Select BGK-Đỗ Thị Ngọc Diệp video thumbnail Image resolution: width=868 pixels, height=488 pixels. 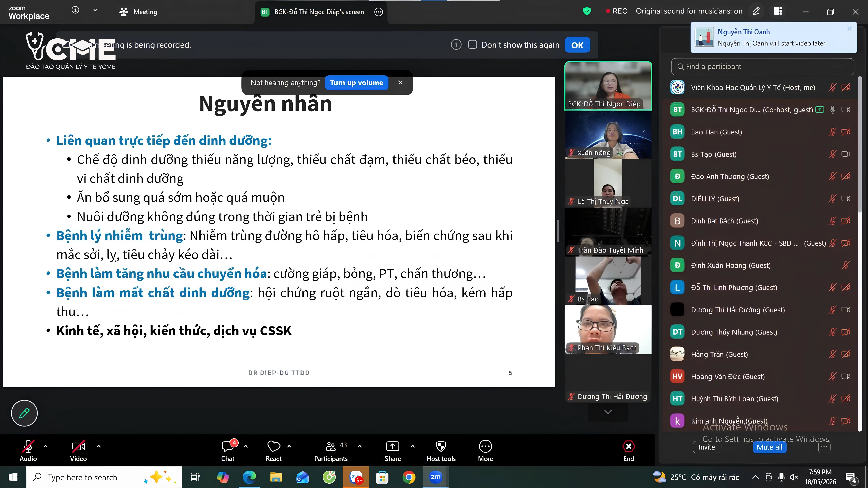608,86
